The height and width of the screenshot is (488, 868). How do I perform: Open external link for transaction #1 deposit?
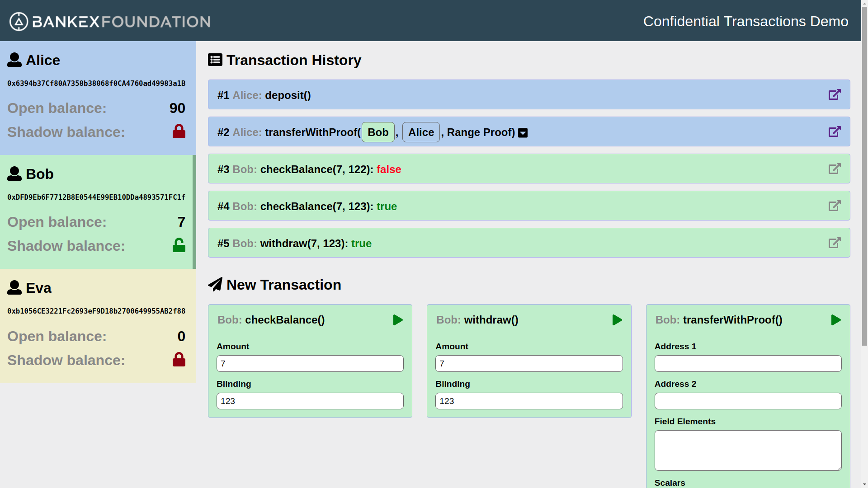pos(835,94)
